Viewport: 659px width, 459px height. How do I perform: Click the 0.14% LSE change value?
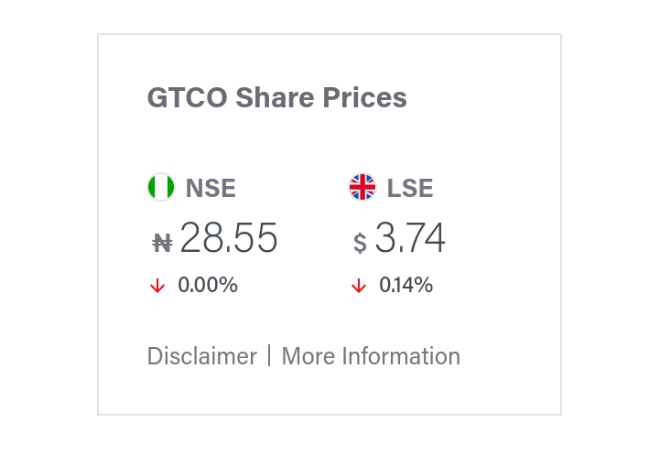click(406, 285)
